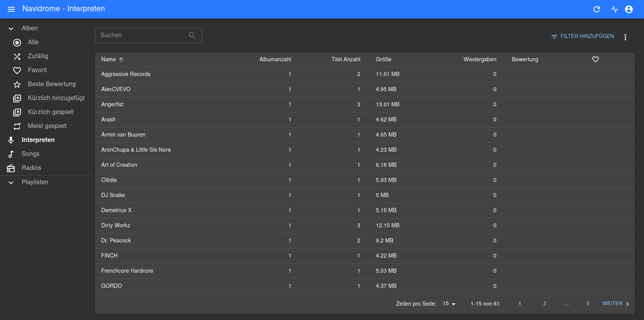644x320 pixels.
Task: Open the rows per page dropdown
Action: pyautogui.click(x=449, y=304)
